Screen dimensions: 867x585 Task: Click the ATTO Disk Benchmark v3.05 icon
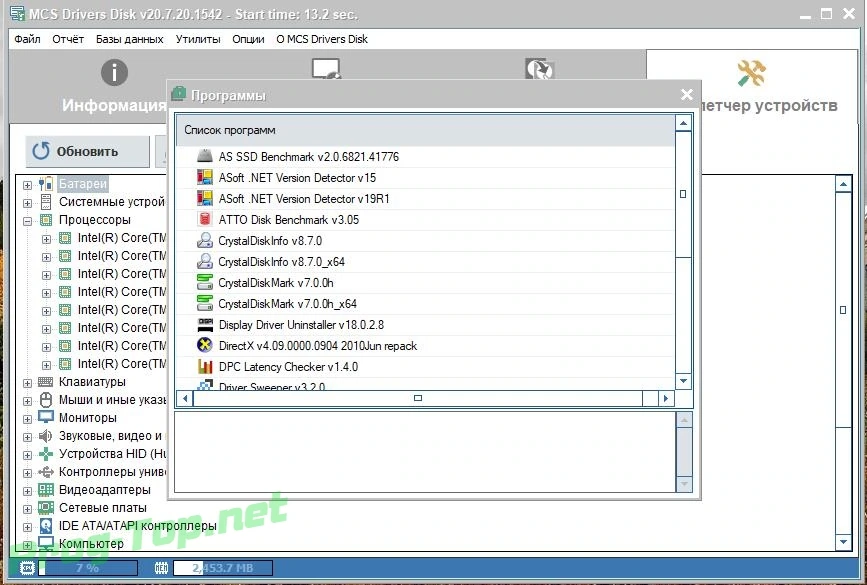tap(205, 219)
